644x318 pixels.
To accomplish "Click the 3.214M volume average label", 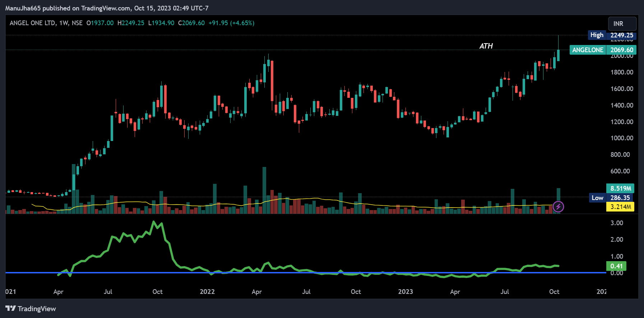I will click(x=620, y=207).
